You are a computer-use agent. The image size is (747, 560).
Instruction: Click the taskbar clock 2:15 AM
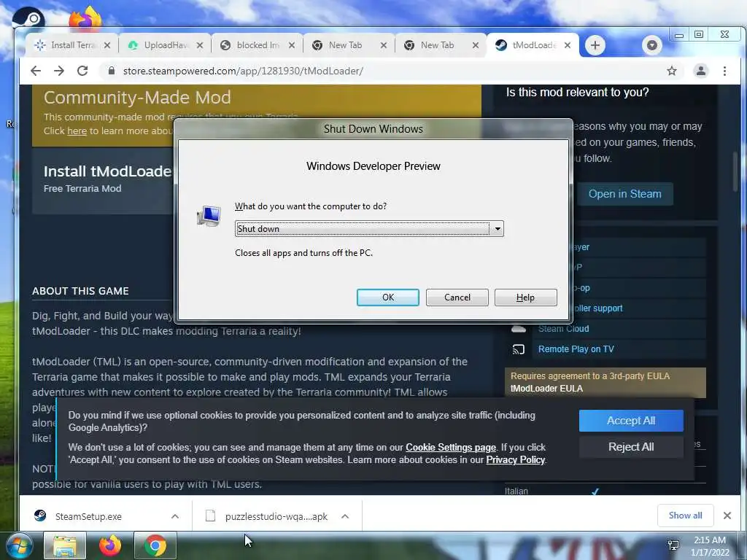point(710,540)
